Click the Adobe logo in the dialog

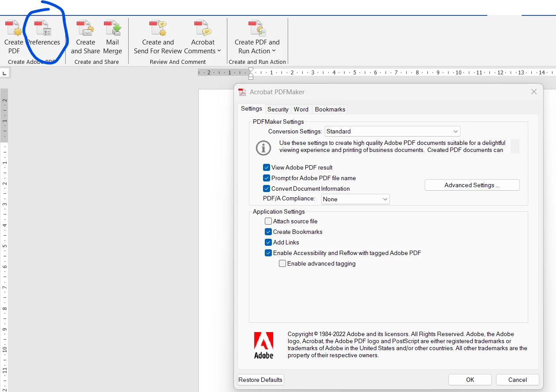[263, 345]
